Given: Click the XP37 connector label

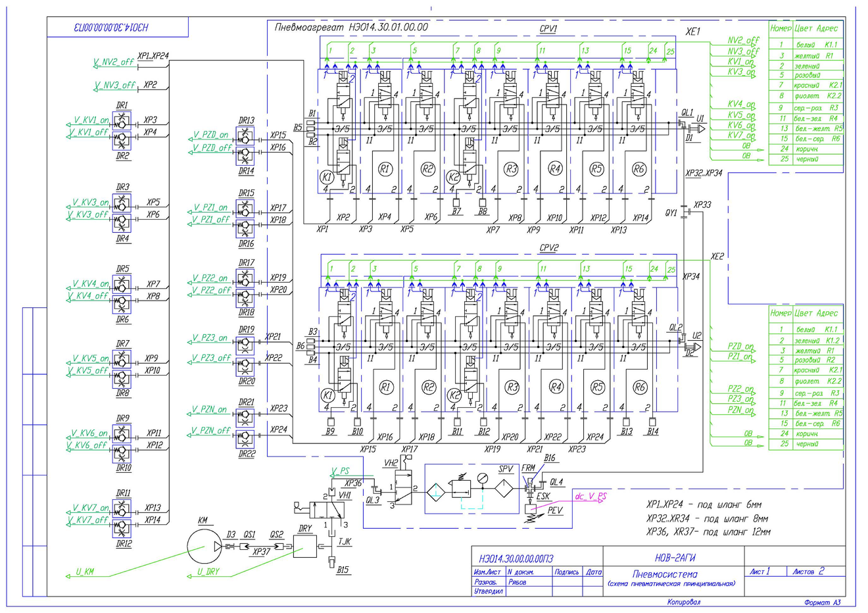Looking at the screenshot, I should pos(262,552).
